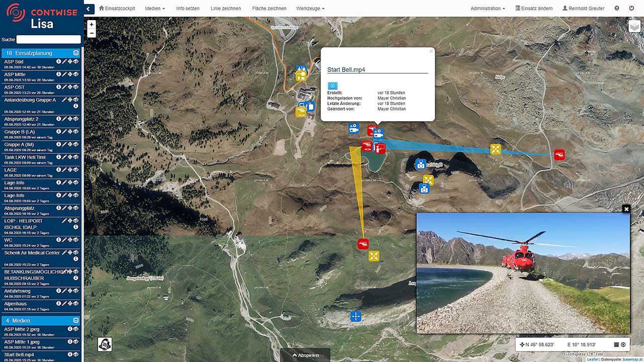Viewport: 644px width, 362px height.
Task: Play the Start Bell.mp4 video icon
Action: tap(333, 86)
